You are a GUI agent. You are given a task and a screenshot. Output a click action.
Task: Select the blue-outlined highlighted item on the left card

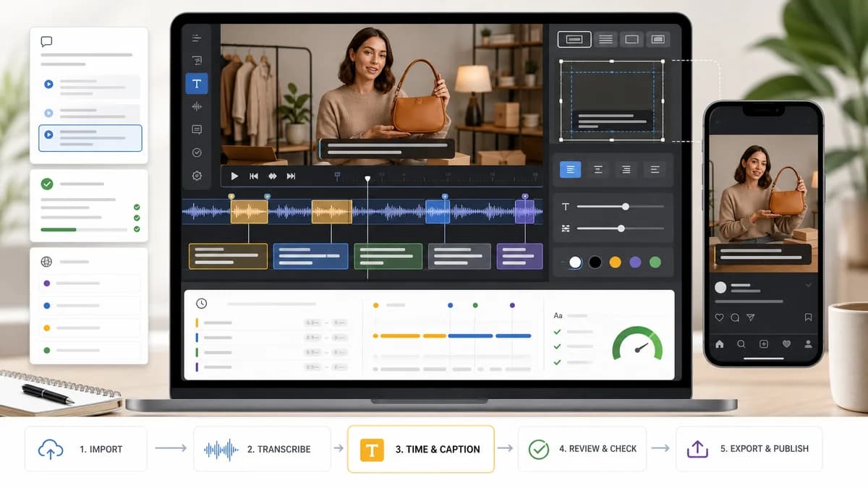[90, 137]
